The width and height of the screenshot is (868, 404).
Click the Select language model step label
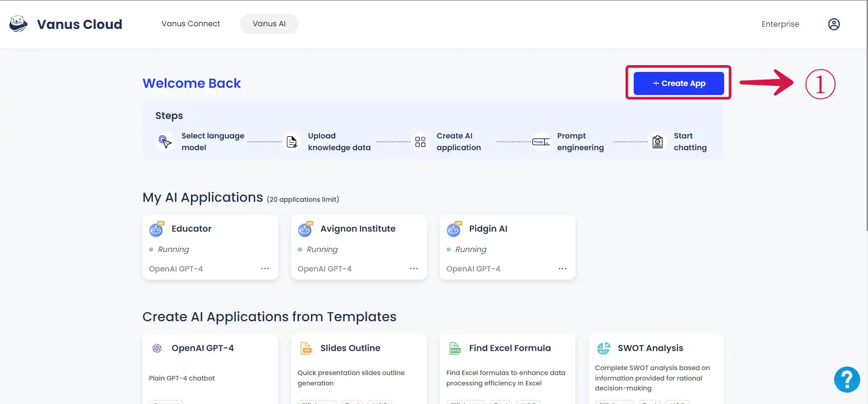tap(213, 142)
